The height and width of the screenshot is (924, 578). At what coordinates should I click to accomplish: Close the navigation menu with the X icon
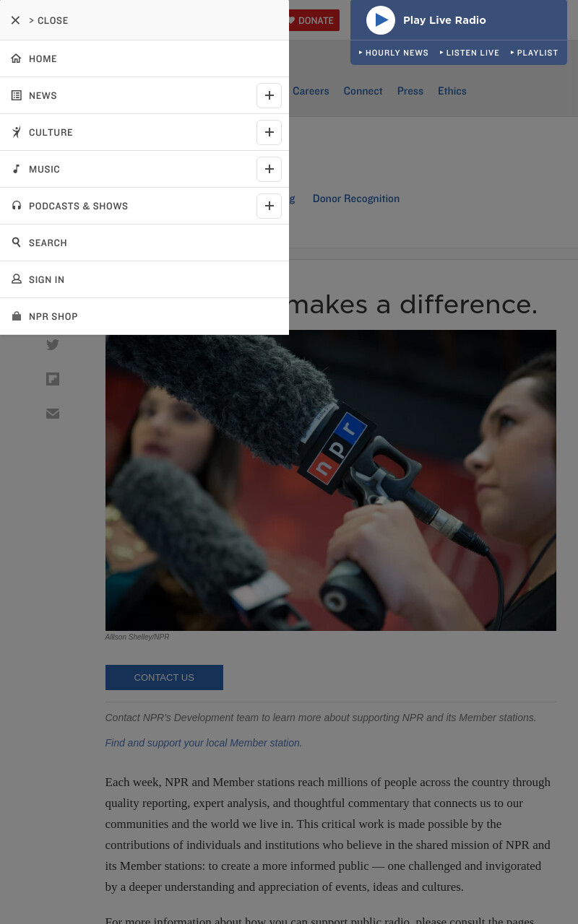[x=15, y=20]
